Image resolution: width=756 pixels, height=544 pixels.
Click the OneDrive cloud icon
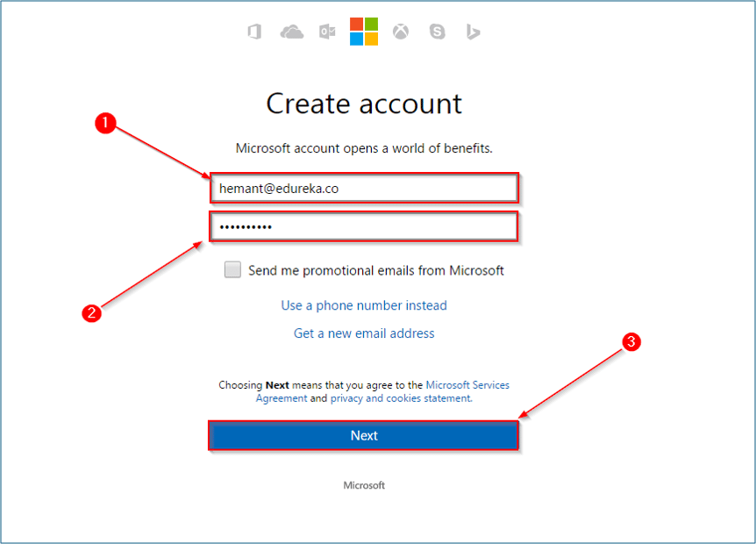(292, 32)
